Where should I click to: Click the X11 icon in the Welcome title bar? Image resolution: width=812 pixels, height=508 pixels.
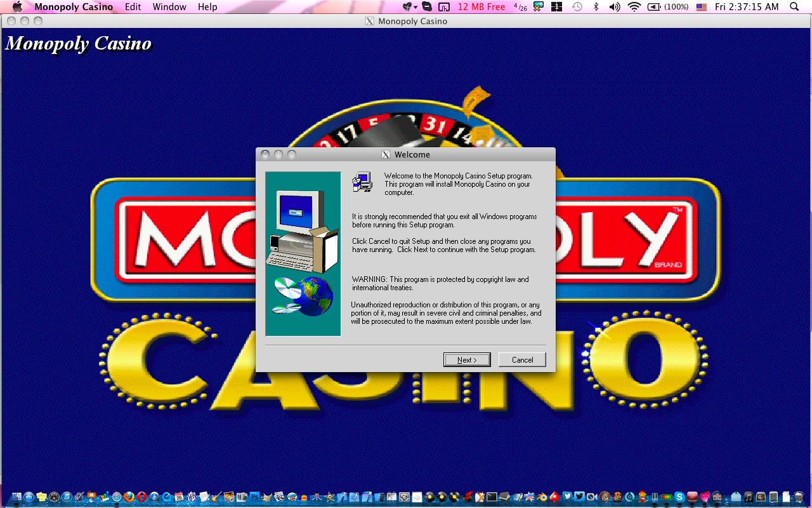coord(386,154)
